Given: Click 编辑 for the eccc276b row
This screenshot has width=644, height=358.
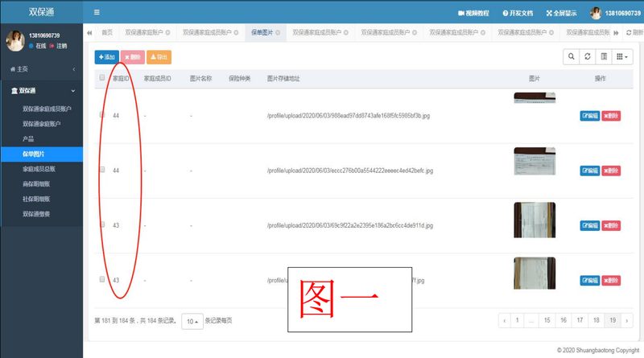Looking at the screenshot, I should coord(590,171).
